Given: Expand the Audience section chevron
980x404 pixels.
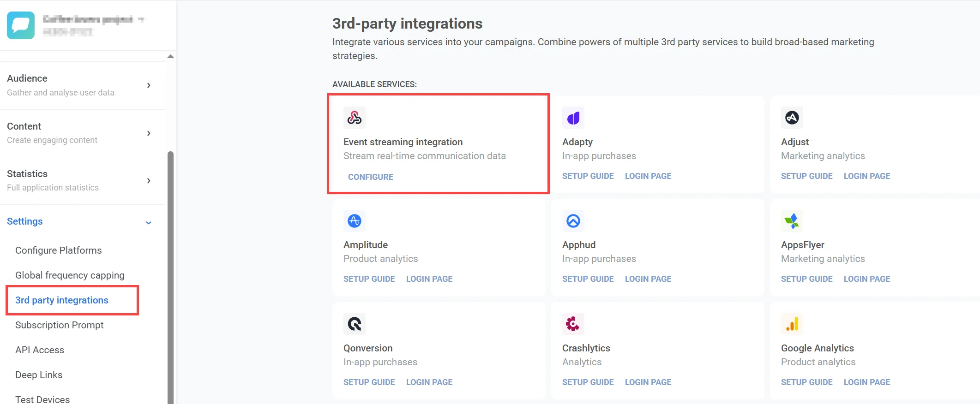Looking at the screenshot, I should point(149,85).
